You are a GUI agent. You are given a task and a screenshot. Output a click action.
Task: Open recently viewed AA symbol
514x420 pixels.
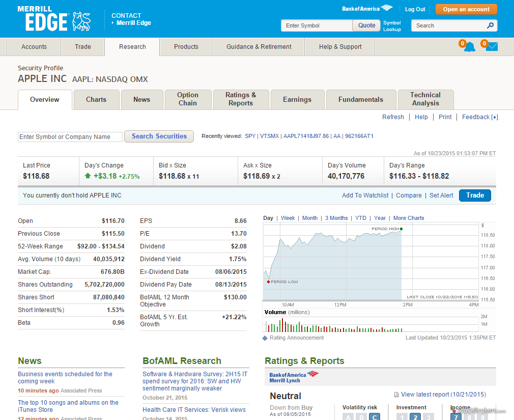pyautogui.click(x=337, y=136)
